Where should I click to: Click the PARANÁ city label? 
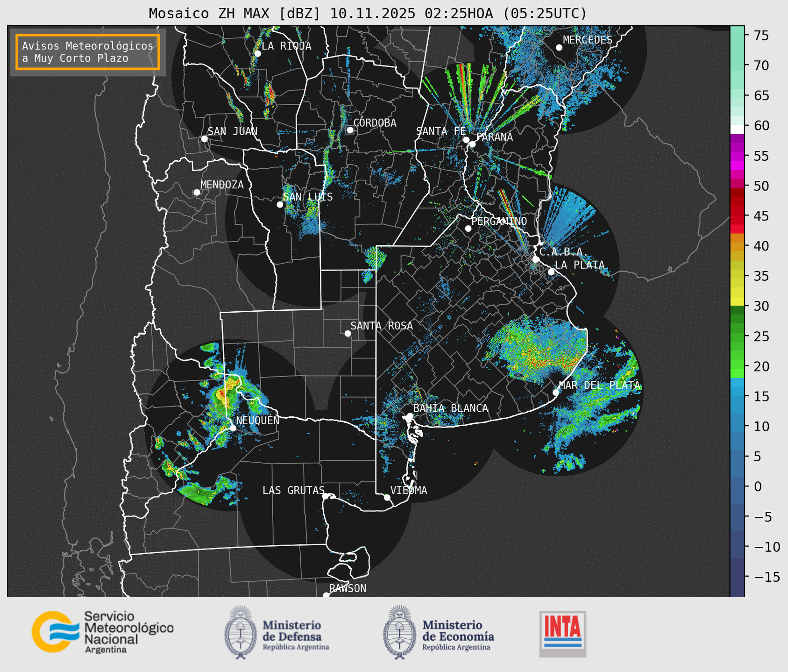495,137
